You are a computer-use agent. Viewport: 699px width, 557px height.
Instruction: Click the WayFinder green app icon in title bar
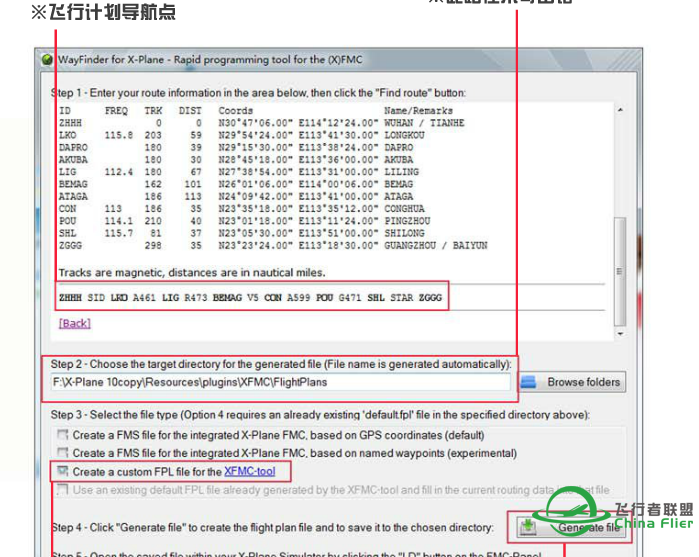coord(47,59)
